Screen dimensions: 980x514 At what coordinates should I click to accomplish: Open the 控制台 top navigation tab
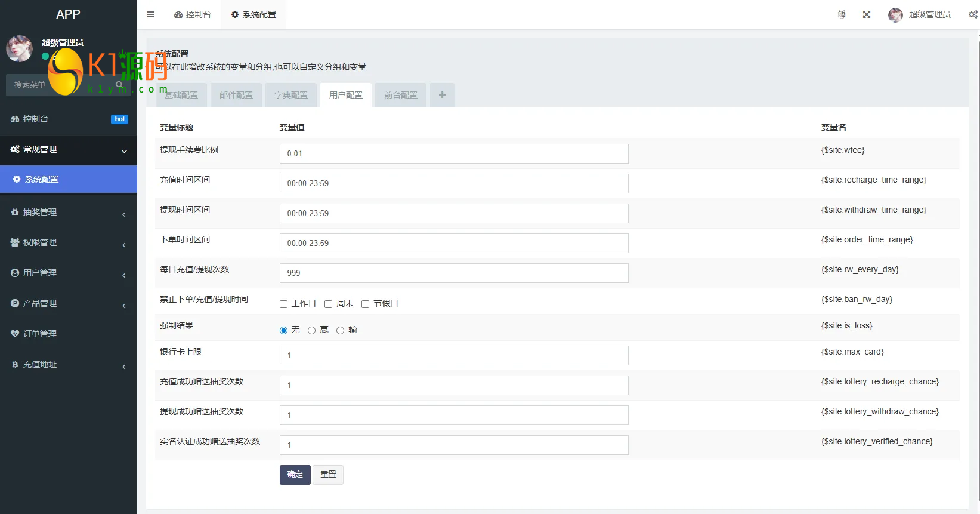tap(193, 14)
